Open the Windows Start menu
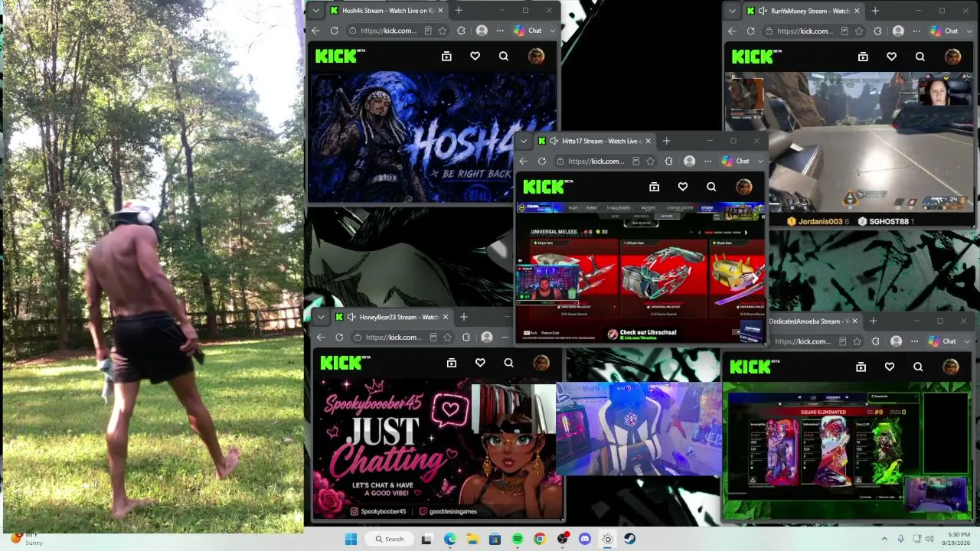 click(351, 539)
